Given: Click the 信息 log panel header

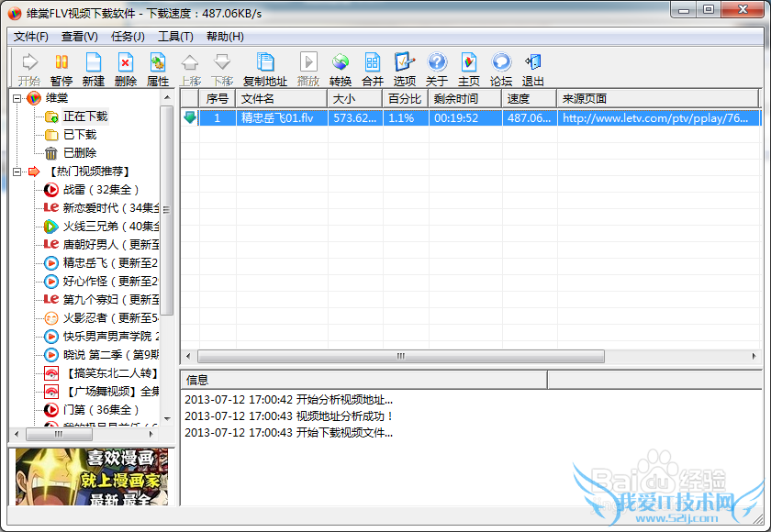Looking at the screenshot, I should tap(363, 380).
